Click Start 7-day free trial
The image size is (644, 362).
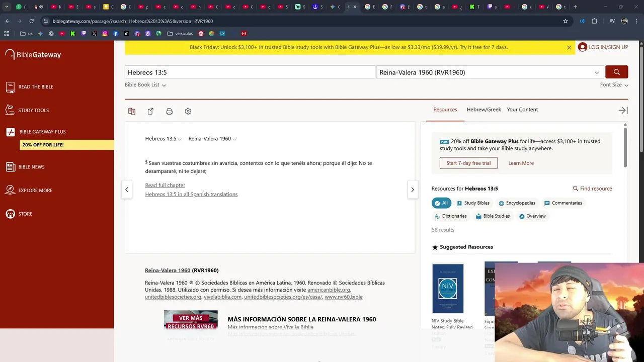coord(468,163)
